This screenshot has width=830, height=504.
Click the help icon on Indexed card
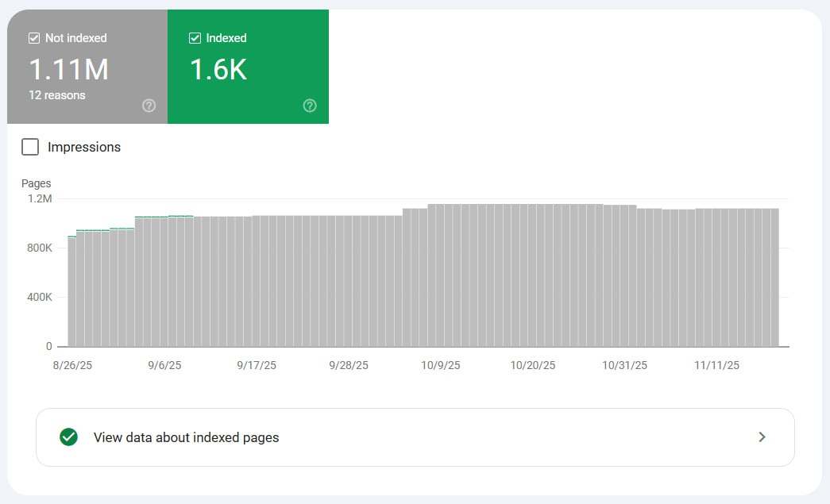point(310,106)
